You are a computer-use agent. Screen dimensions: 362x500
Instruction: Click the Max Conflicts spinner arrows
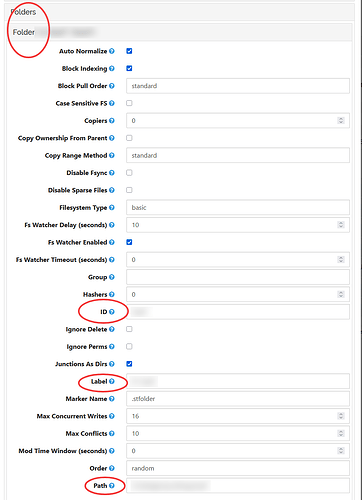(x=341, y=433)
